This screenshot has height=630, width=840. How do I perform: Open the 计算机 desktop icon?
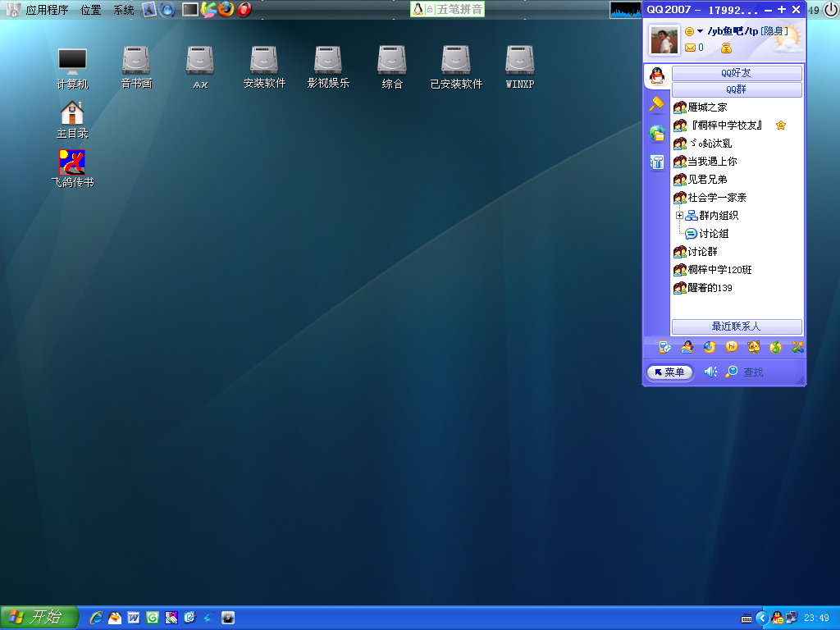72,68
